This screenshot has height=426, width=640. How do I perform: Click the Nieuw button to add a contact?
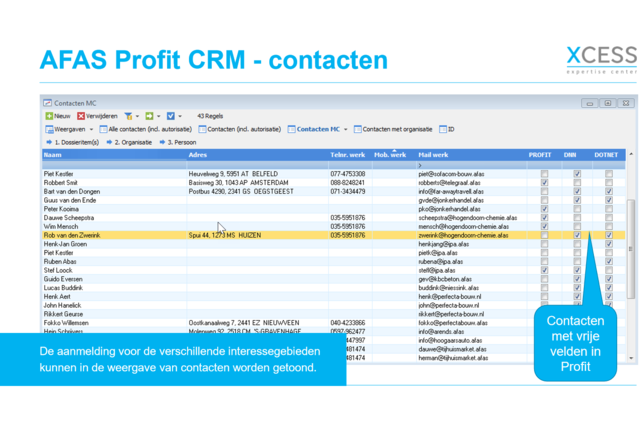(58, 116)
